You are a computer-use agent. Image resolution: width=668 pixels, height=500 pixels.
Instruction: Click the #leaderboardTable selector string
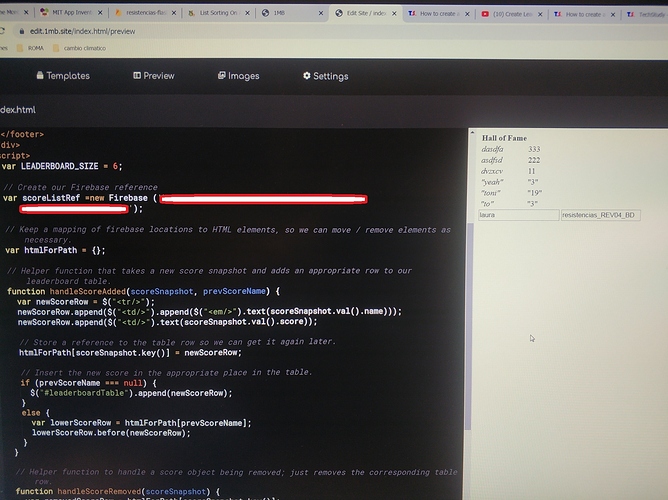coord(84,393)
